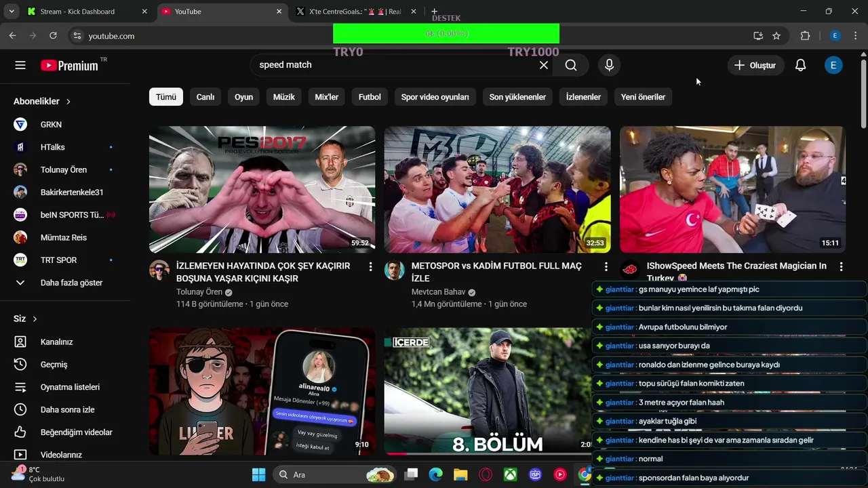Open more options for the IShowSpeed video
Image resolution: width=868 pixels, height=488 pixels.
click(841, 267)
